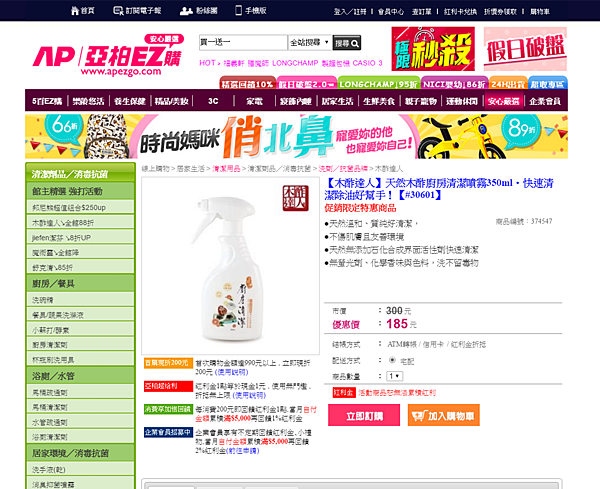Open the 安心嚴選 category menu

point(504,101)
